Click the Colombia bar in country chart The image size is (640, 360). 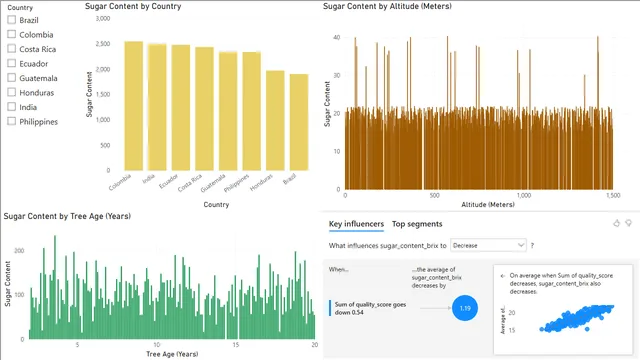(x=133, y=106)
